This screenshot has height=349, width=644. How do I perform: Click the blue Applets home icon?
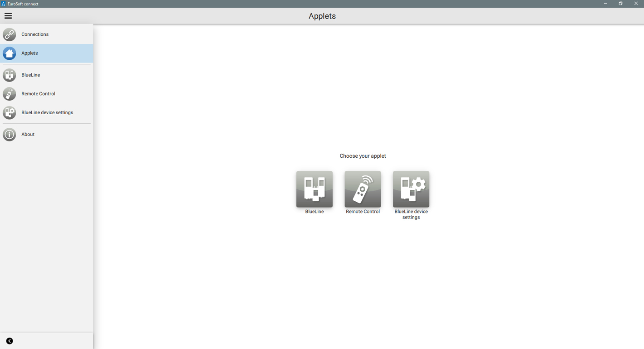10,53
